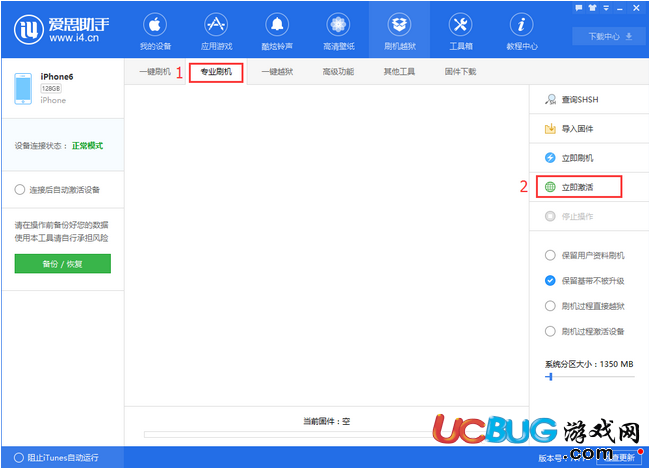The image size is (649, 468).
Task: Click the iPhone6 device picture
Action: [23, 89]
